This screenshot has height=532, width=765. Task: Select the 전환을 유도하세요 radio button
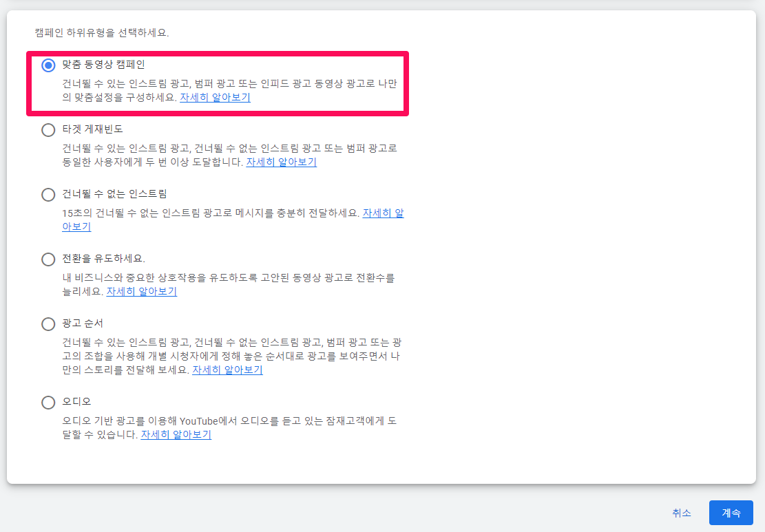click(48, 259)
